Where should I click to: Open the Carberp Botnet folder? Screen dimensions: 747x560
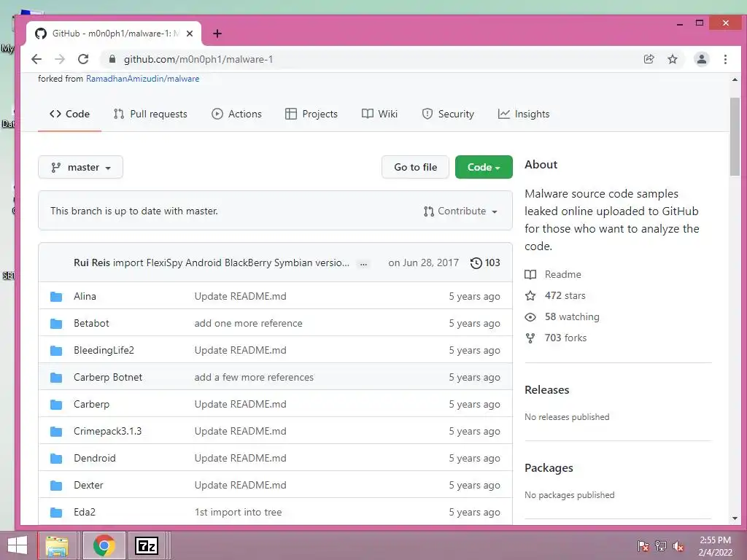[108, 377]
